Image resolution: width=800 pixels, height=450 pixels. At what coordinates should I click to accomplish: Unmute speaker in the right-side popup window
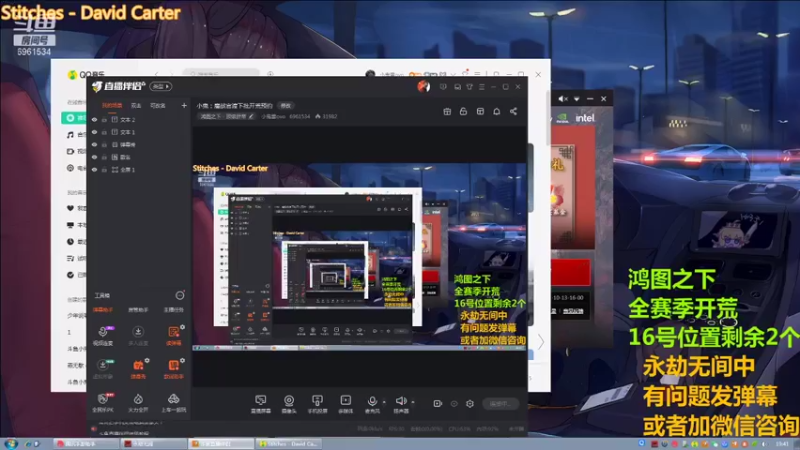pos(563,98)
